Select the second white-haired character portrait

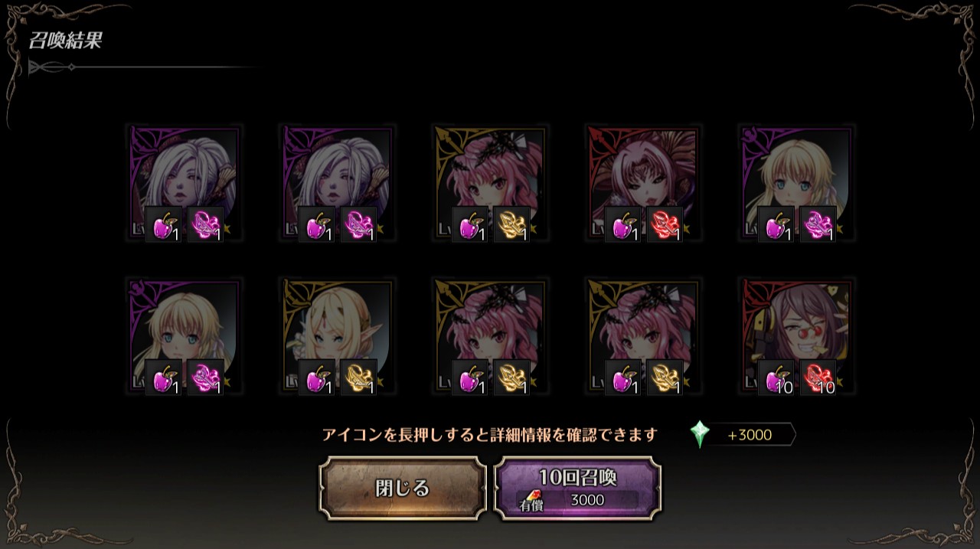coord(337,183)
